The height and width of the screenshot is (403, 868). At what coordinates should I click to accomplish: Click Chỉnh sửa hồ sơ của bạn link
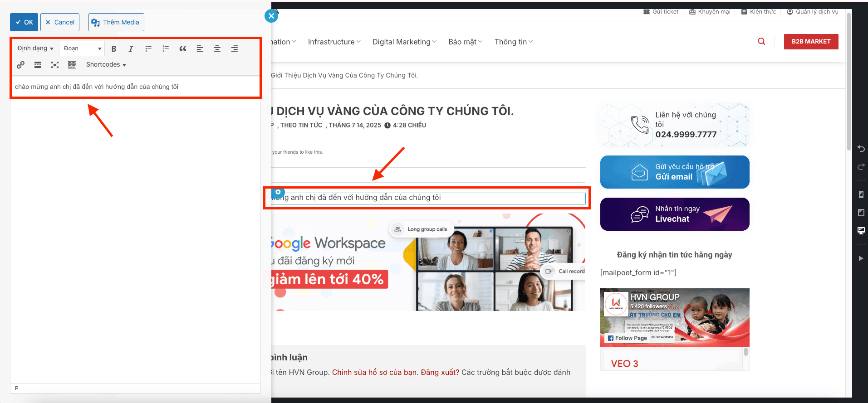(x=374, y=373)
